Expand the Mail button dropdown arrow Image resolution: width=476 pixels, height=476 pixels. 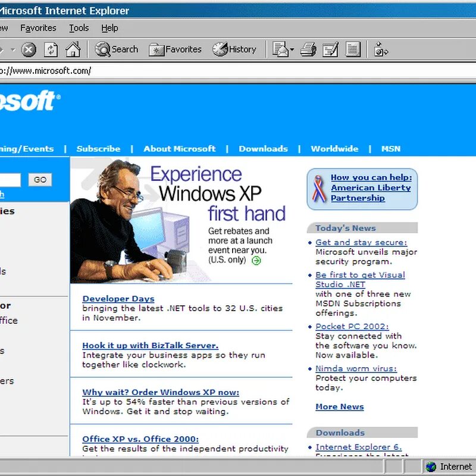pos(292,49)
